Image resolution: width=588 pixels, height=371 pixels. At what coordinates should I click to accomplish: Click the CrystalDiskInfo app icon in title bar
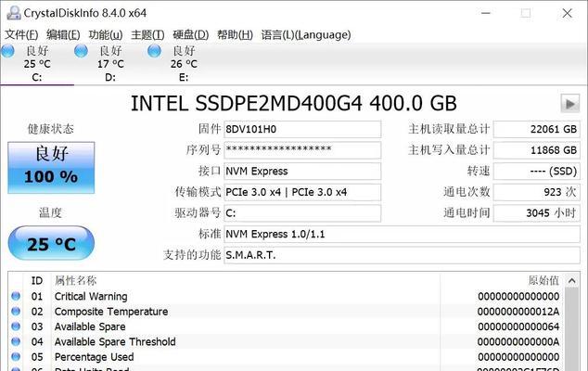[14, 13]
